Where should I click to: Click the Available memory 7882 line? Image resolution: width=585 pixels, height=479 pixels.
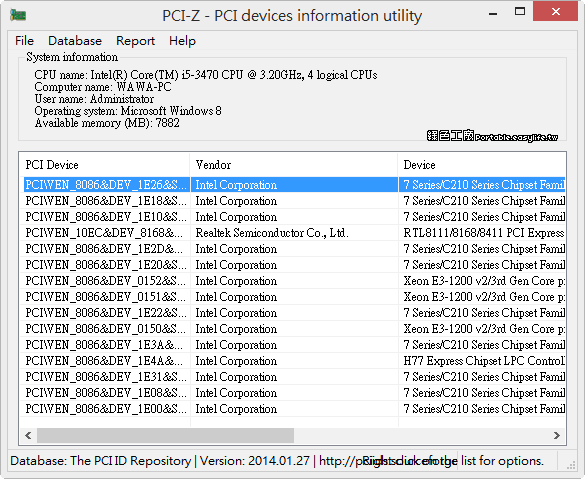click(x=107, y=123)
